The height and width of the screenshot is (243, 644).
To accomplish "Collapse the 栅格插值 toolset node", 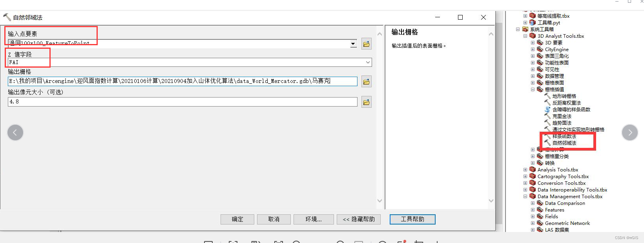I will point(533,90).
